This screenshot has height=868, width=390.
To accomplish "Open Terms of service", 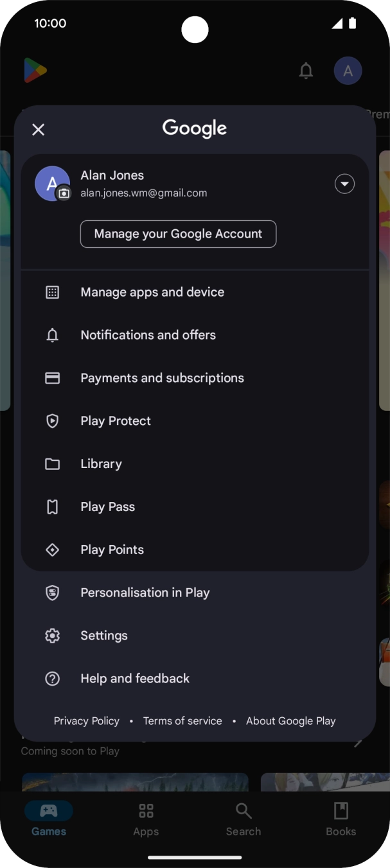I will [x=182, y=721].
